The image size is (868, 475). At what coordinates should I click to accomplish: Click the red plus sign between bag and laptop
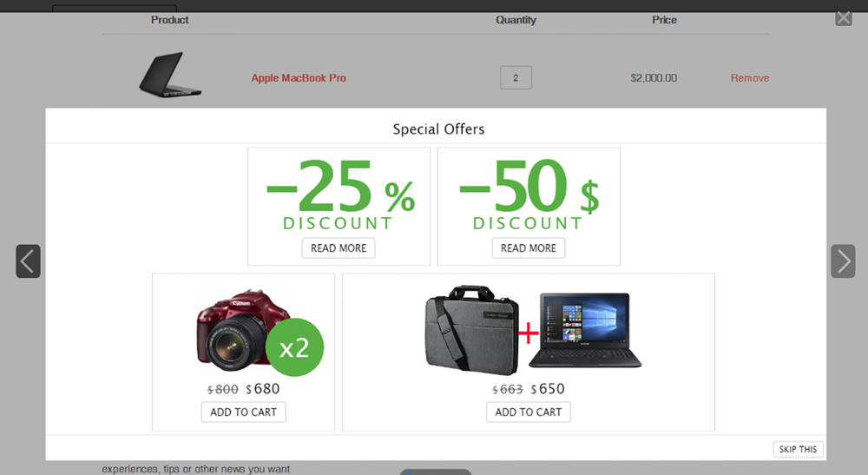528,333
